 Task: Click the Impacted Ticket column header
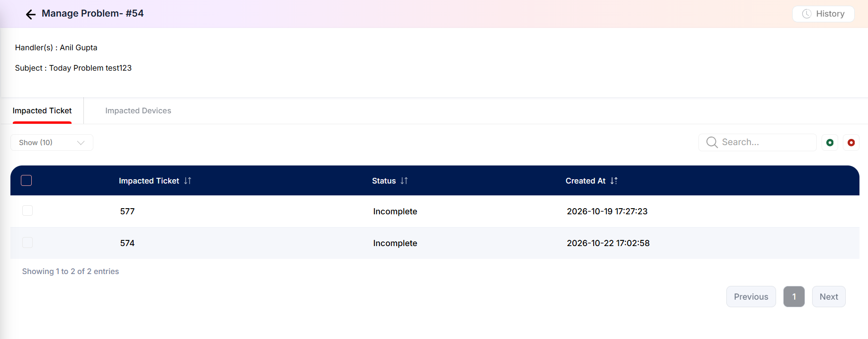(x=149, y=181)
